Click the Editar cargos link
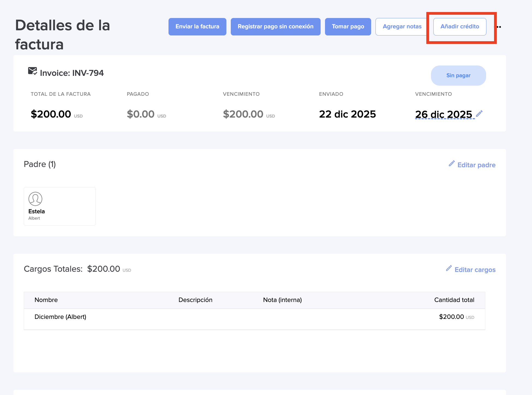The image size is (532, 395). (475, 270)
